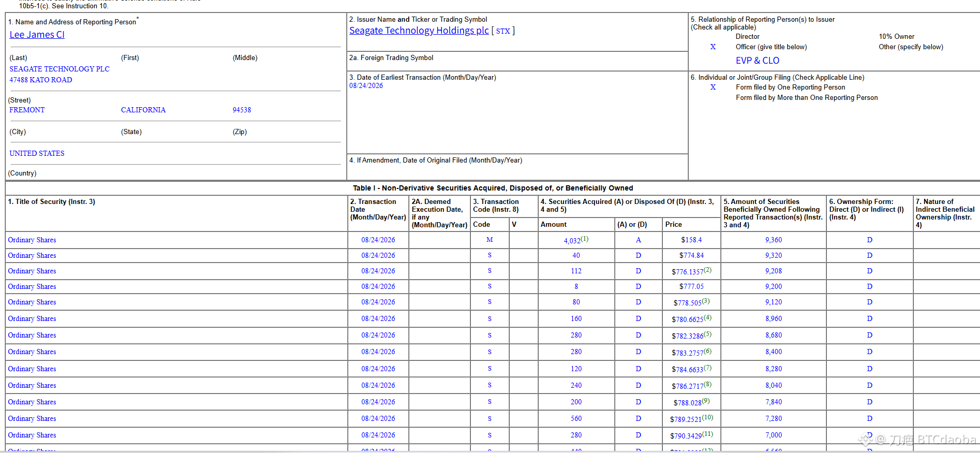Image resolution: width=980 pixels, height=453 pixels.
Task: Open footnote (11) next to $790.3429
Action: tap(708, 434)
